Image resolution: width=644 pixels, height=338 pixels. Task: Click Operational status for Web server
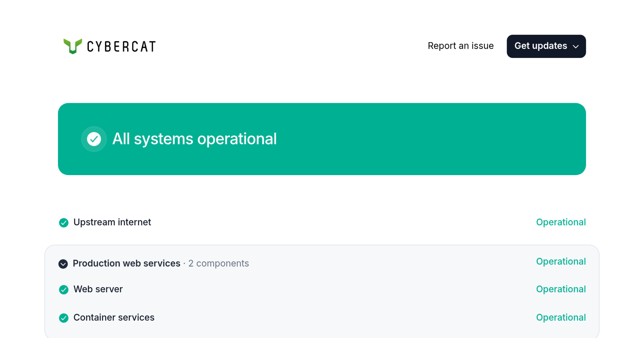tap(561, 289)
